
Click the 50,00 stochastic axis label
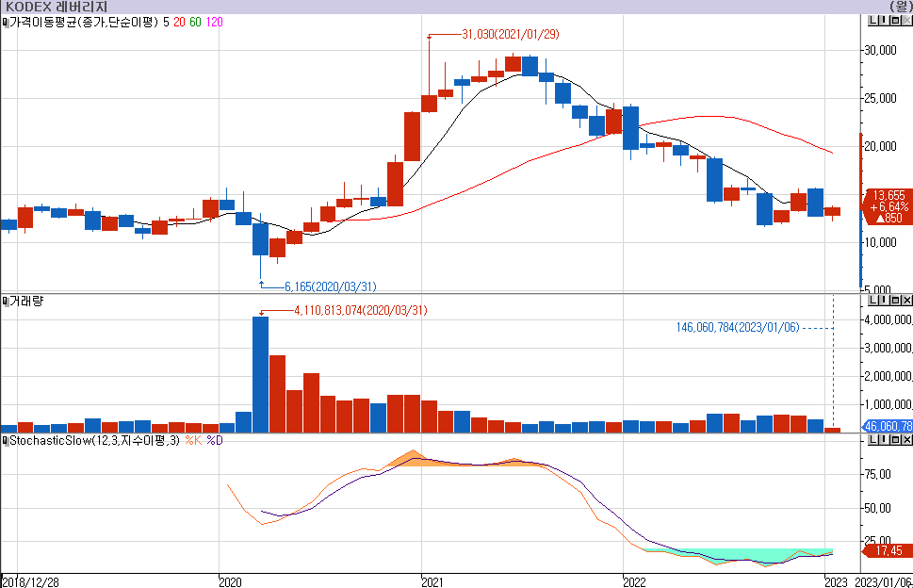pos(878,508)
